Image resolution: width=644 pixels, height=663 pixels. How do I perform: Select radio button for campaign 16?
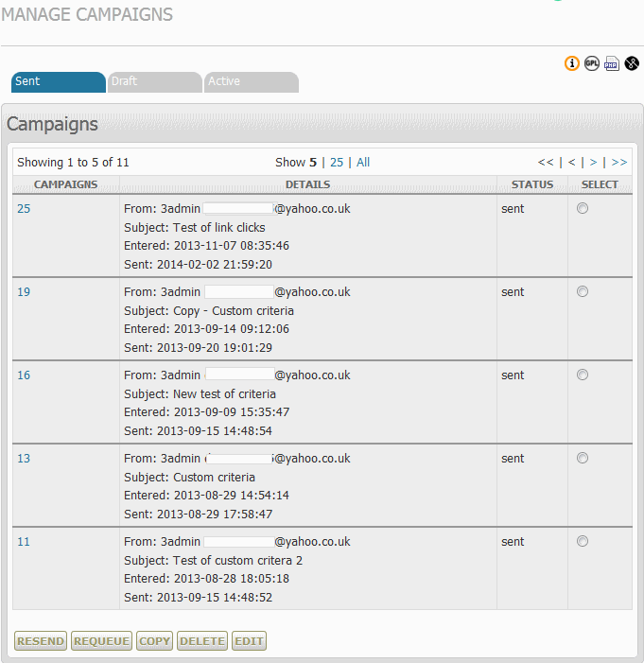click(583, 375)
